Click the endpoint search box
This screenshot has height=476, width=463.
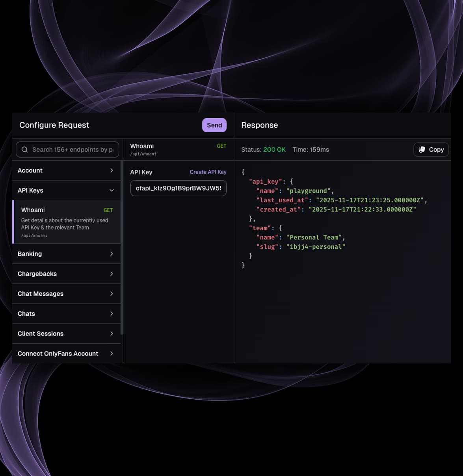[67, 150]
